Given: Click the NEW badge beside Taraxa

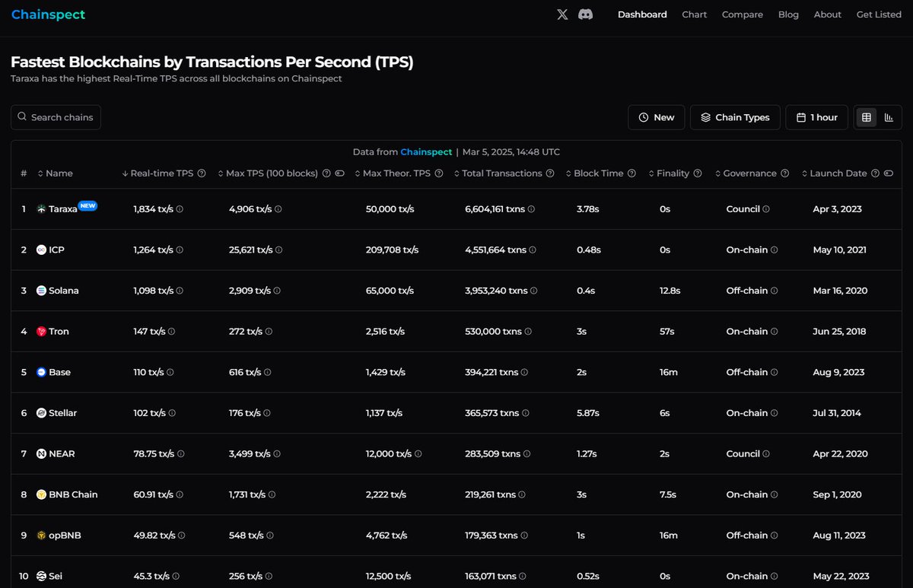Looking at the screenshot, I should (x=88, y=205).
